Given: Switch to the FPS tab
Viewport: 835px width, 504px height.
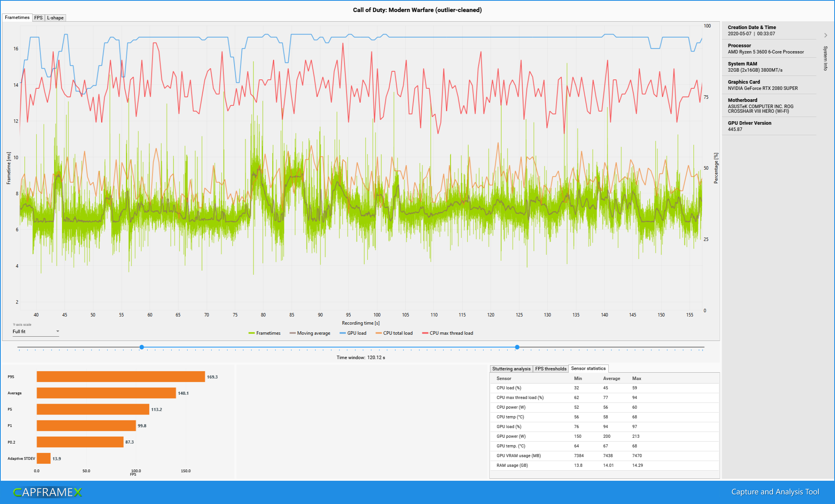Looking at the screenshot, I should tap(38, 18).
